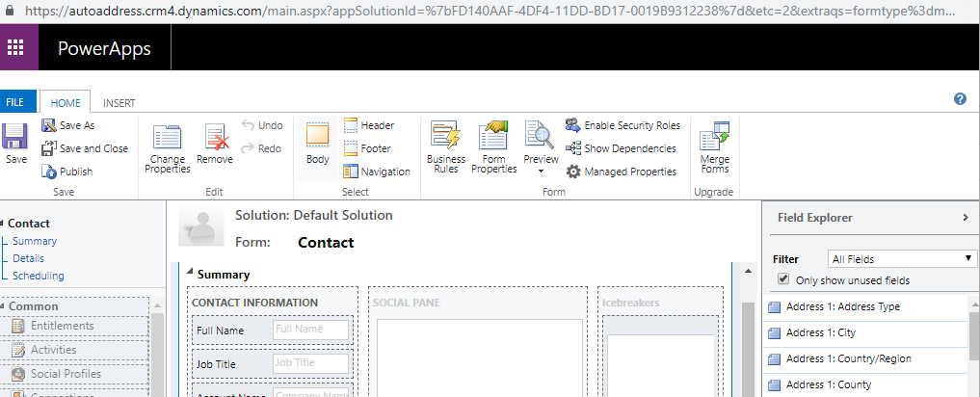Toggle Only show unused fields checkbox
The height and width of the screenshot is (397, 980).
(783, 279)
